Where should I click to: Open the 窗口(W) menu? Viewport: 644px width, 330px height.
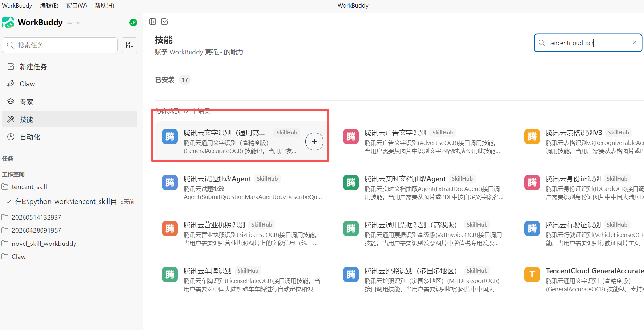tap(76, 6)
